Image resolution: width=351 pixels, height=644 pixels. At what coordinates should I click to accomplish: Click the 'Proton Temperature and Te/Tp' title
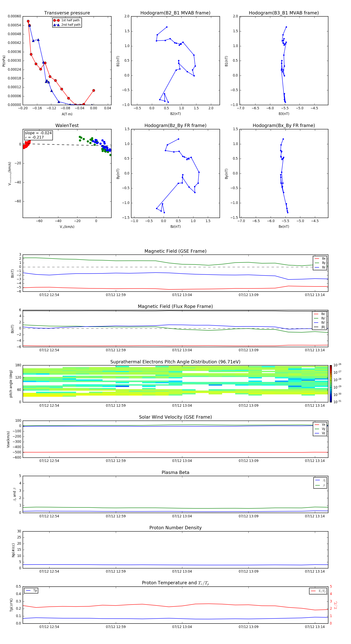[x=175, y=583]
